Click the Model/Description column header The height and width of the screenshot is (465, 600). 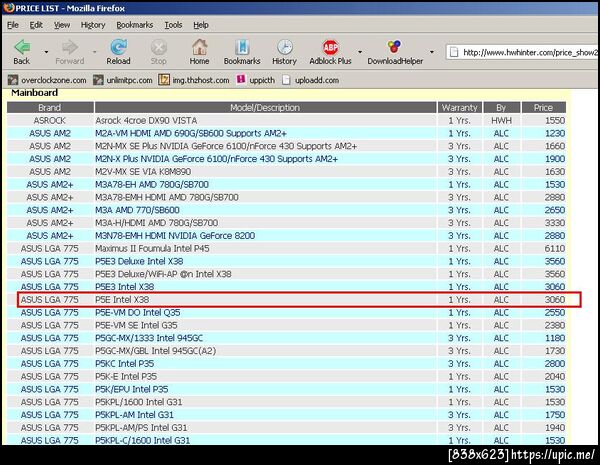tap(265, 108)
